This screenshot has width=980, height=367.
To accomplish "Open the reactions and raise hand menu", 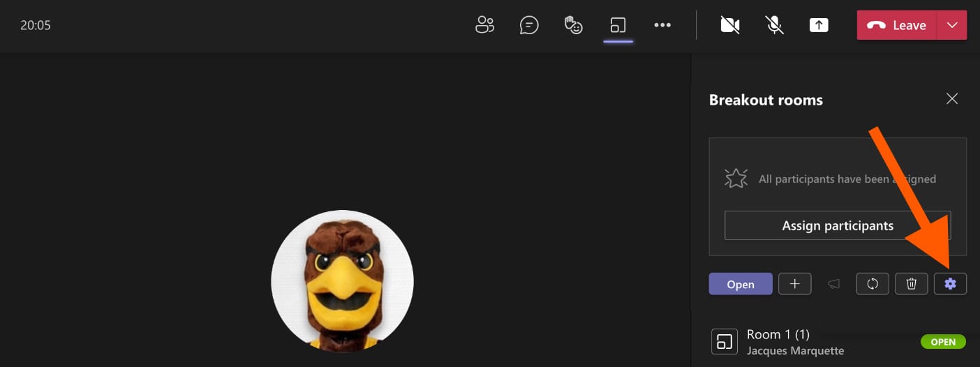I will click(x=573, y=25).
